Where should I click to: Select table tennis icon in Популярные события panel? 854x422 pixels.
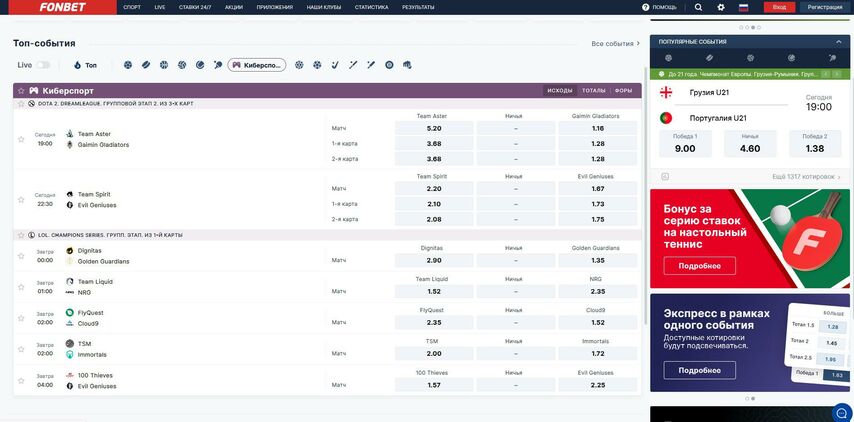click(832, 57)
